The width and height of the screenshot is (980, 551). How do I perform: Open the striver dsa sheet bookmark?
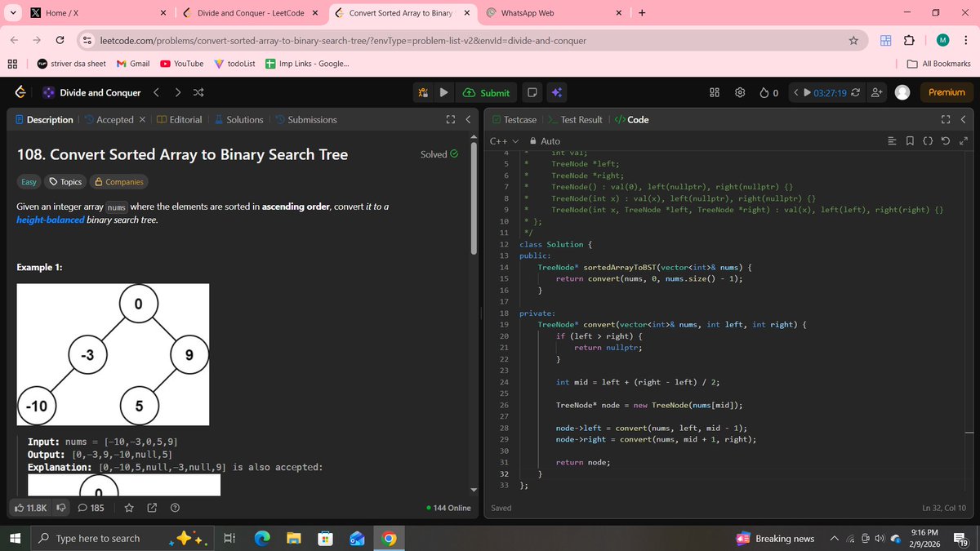[71, 64]
